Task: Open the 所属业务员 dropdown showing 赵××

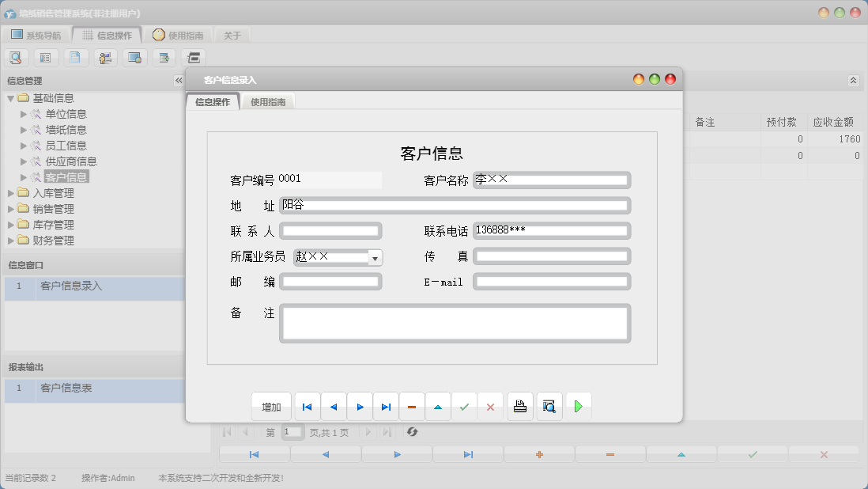Action: point(375,256)
